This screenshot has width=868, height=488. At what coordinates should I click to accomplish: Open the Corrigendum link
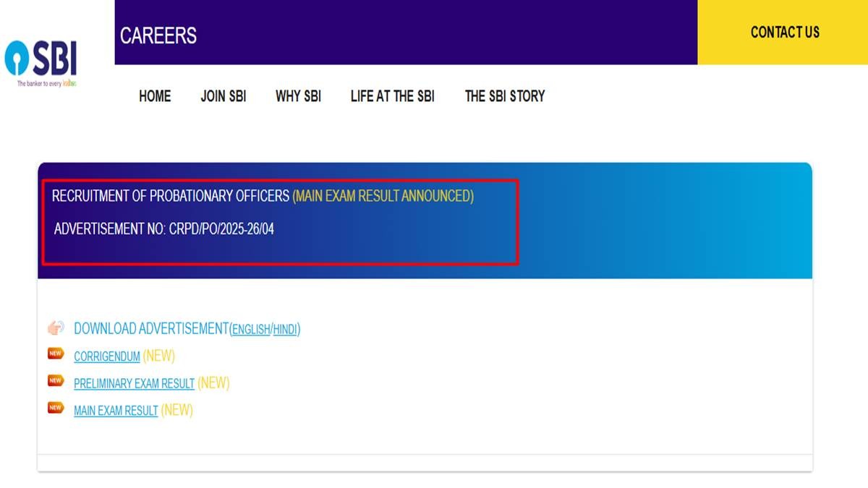pyautogui.click(x=106, y=357)
